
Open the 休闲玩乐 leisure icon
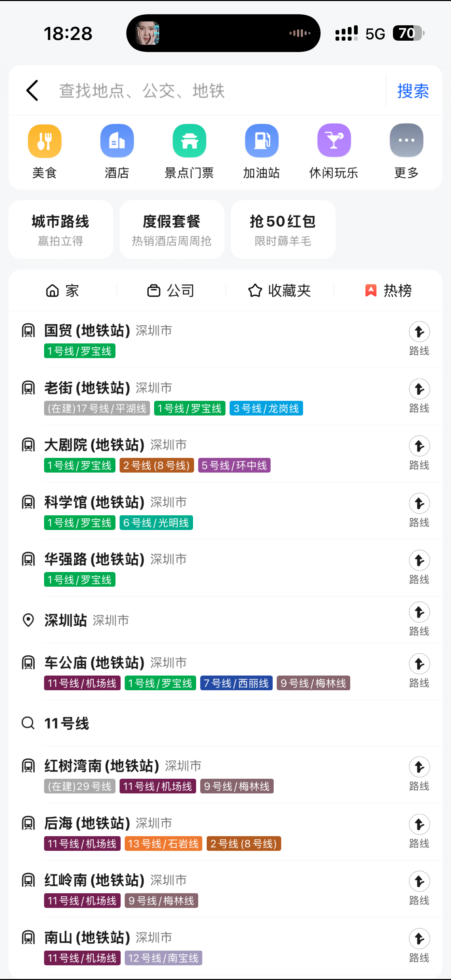click(x=334, y=141)
